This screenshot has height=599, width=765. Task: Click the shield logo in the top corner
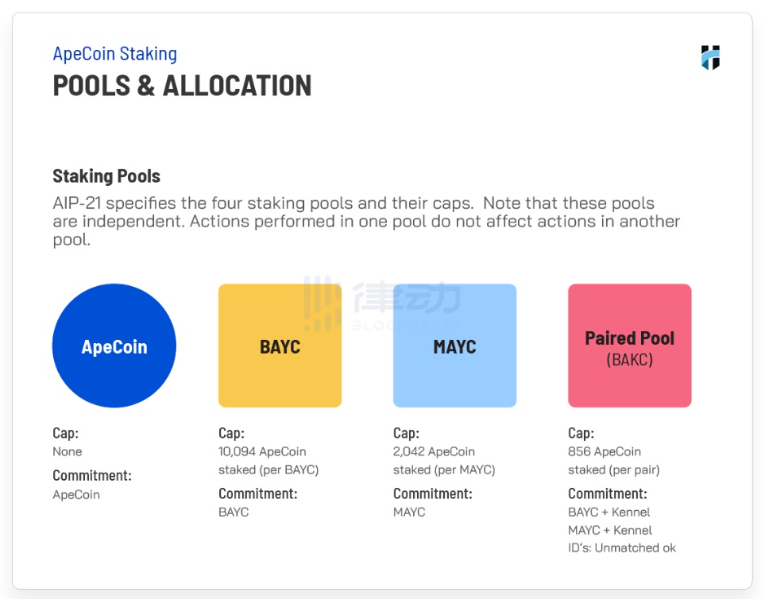[x=710, y=58]
